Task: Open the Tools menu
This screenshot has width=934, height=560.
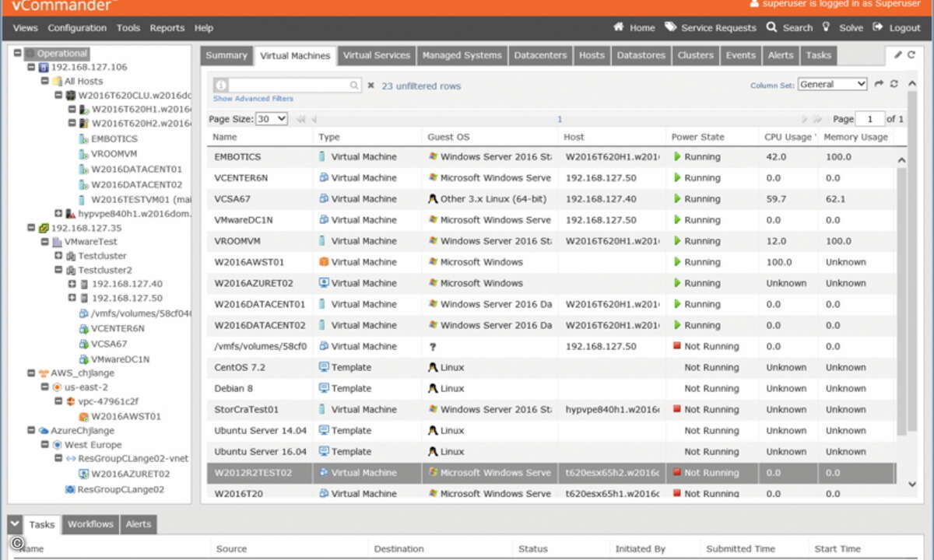Action: point(128,27)
